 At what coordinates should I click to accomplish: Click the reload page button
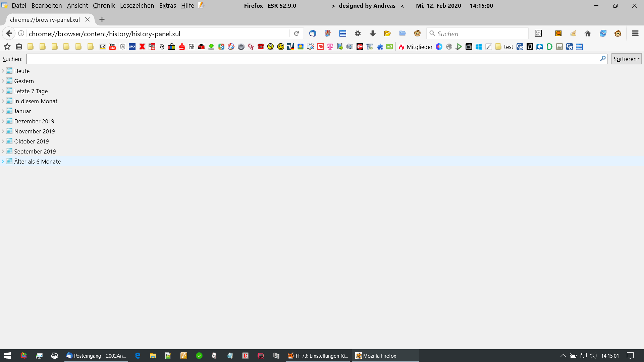pyautogui.click(x=297, y=34)
